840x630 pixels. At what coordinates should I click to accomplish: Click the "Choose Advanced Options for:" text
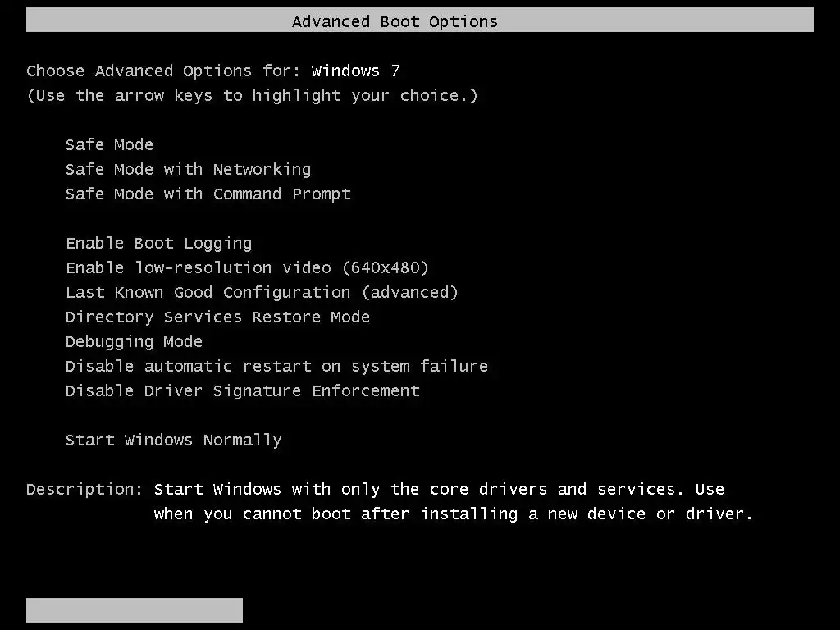click(x=163, y=71)
